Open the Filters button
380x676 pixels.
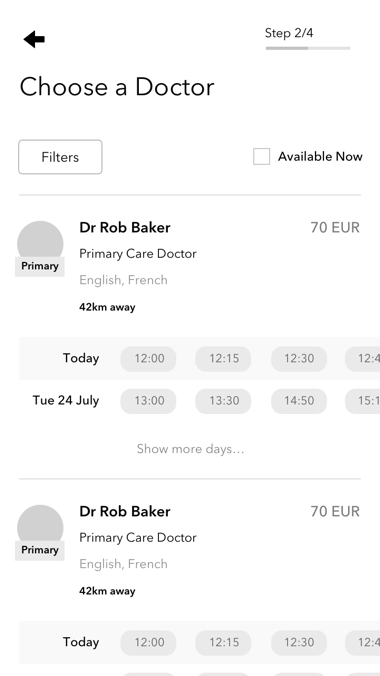(60, 157)
